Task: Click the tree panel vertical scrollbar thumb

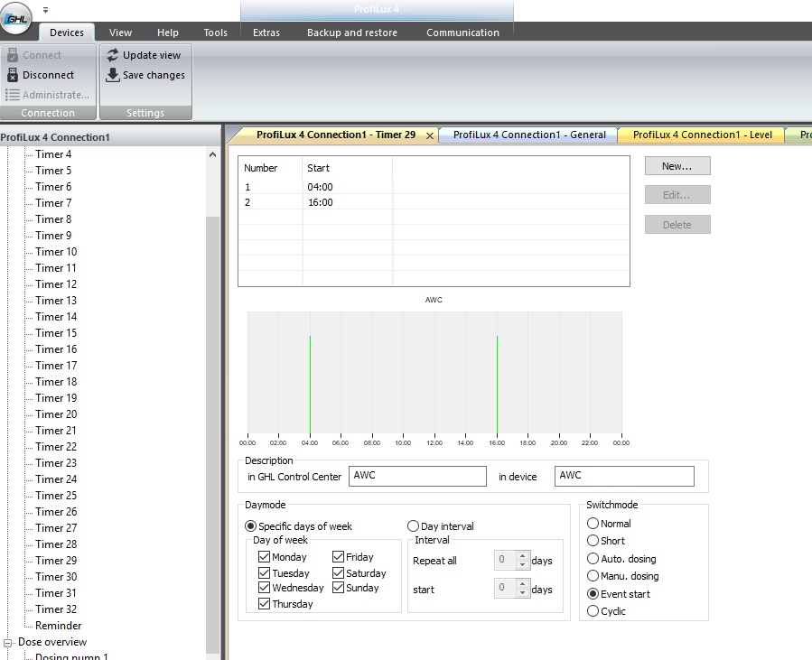Action: 212,435
